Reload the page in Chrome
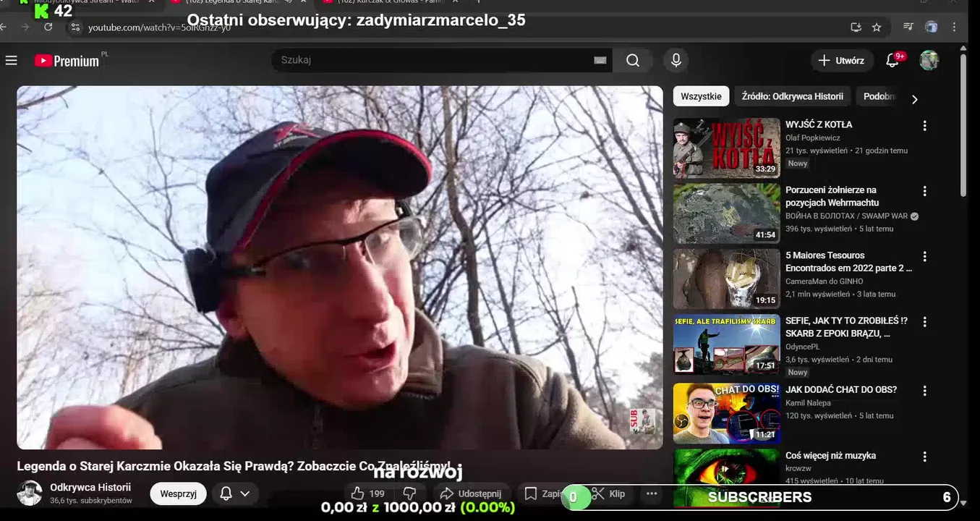The width and height of the screenshot is (980, 521). tap(48, 27)
